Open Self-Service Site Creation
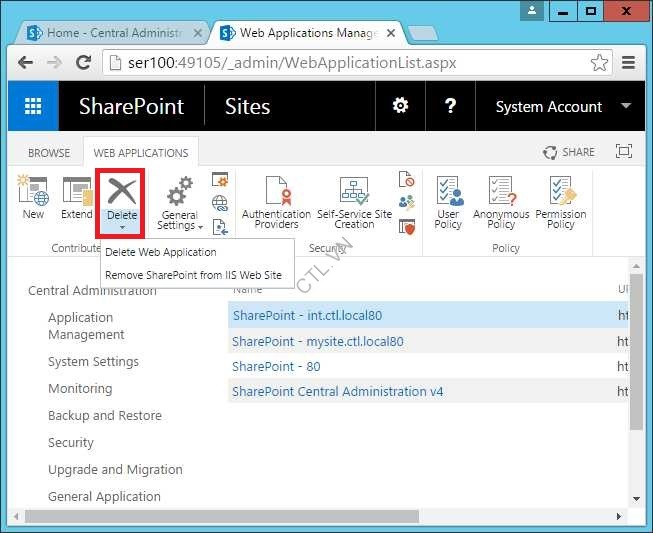Image resolution: width=653 pixels, height=533 pixels. click(354, 202)
